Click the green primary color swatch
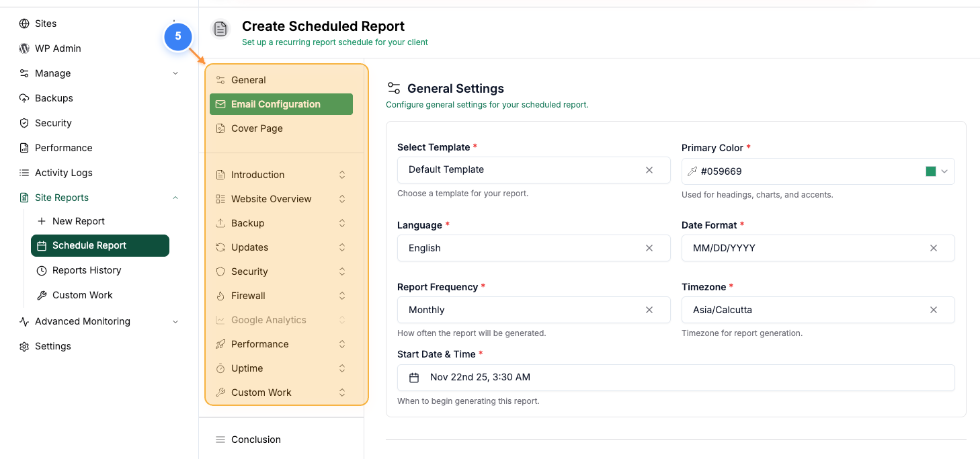 click(x=931, y=171)
